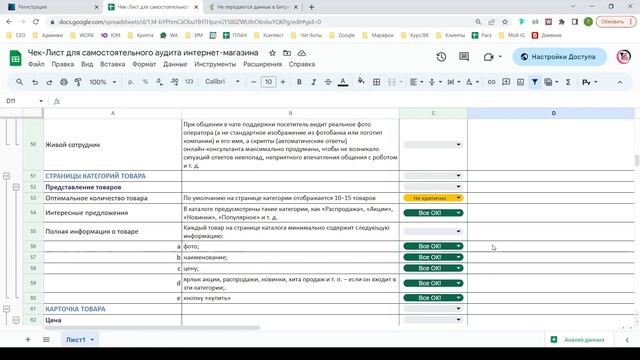Open the borders tool
640x360 pixels.
376,82
